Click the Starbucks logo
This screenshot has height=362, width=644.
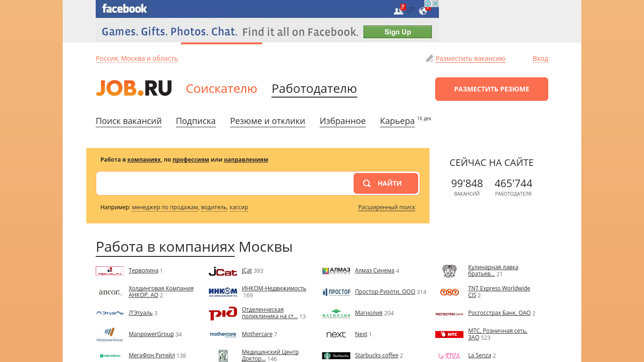[336, 356]
